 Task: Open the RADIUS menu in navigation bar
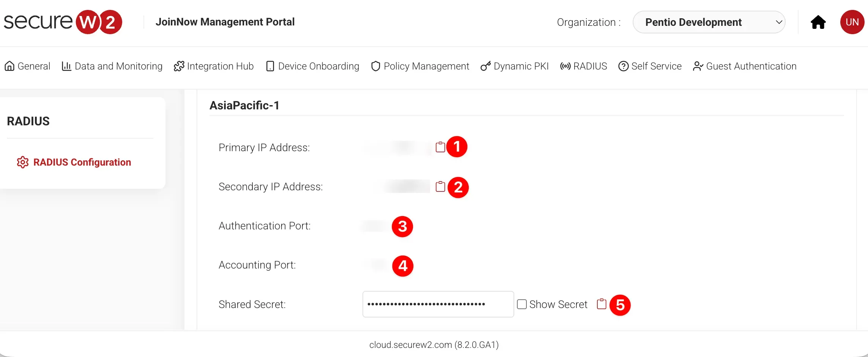pos(584,66)
